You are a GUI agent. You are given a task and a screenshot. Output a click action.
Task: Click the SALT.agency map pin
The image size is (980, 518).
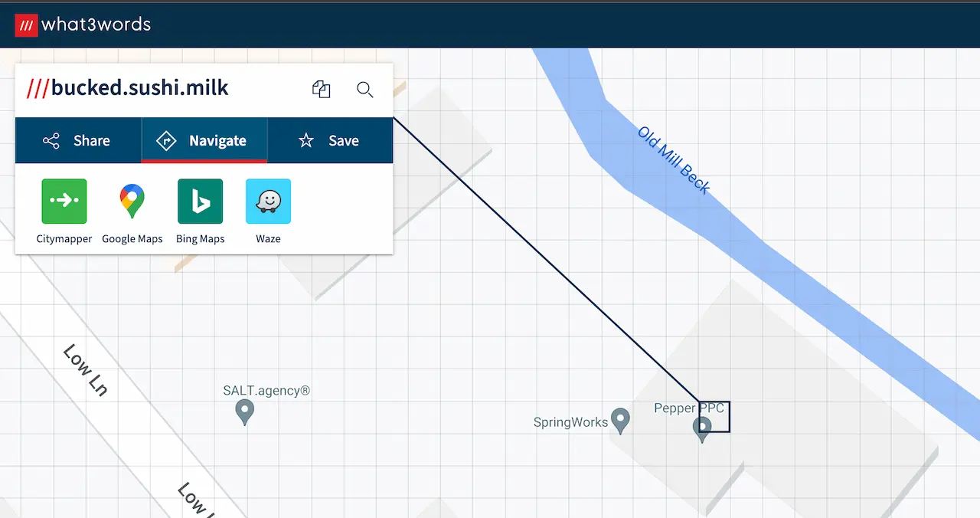(244, 413)
